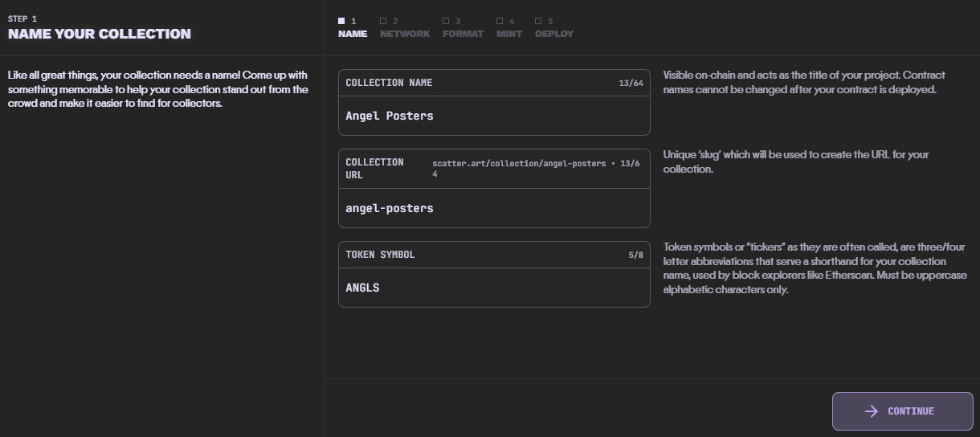Focus the field containing 'Angel Posters'
980x437 pixels.
[x=493, y=116]
